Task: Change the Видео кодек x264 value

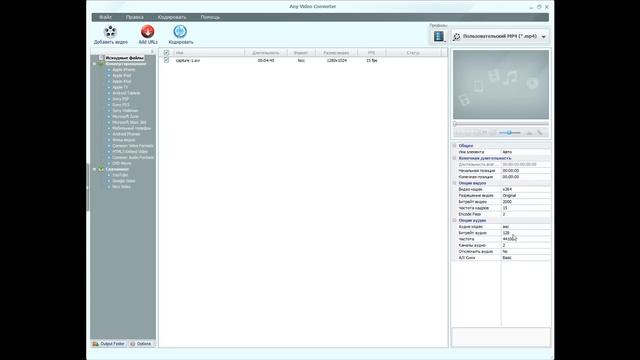Action: pos(526,189)
